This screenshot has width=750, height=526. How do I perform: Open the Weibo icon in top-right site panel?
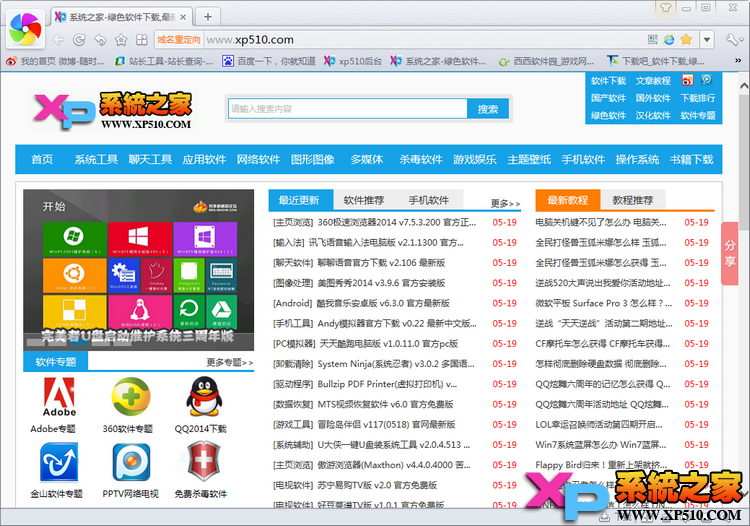pos(687,80)
